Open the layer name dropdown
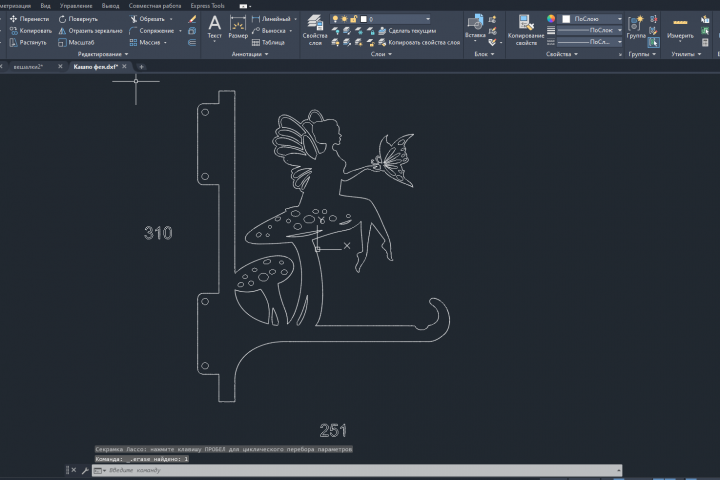Screen dimensions: 720x480 [428, 19]
